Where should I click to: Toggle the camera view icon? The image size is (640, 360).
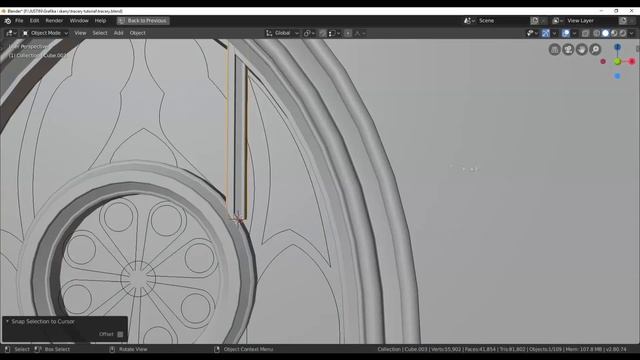(x=568, y=49)
